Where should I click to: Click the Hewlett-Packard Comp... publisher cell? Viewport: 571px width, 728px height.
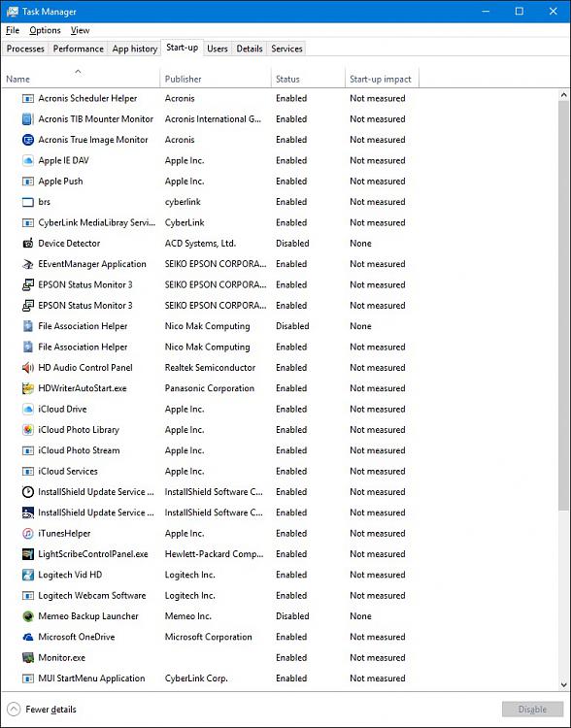[x=214, y=554]
